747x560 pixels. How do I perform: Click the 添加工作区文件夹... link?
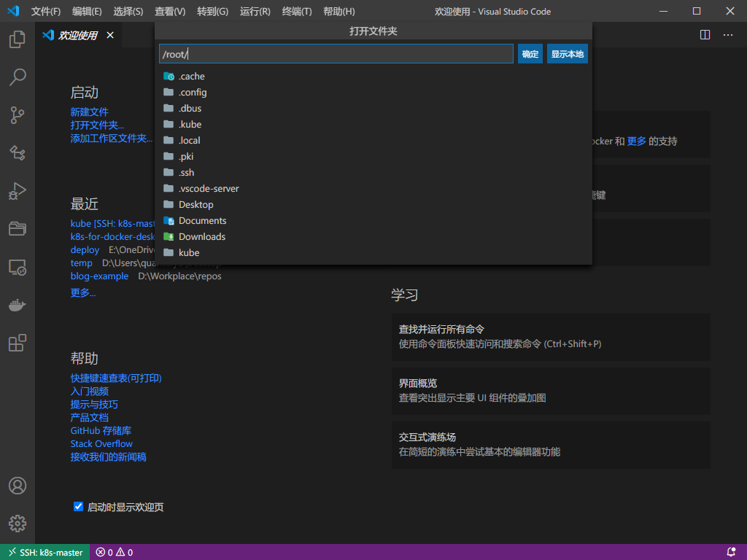pyautogui.click(x=112, y=138)
